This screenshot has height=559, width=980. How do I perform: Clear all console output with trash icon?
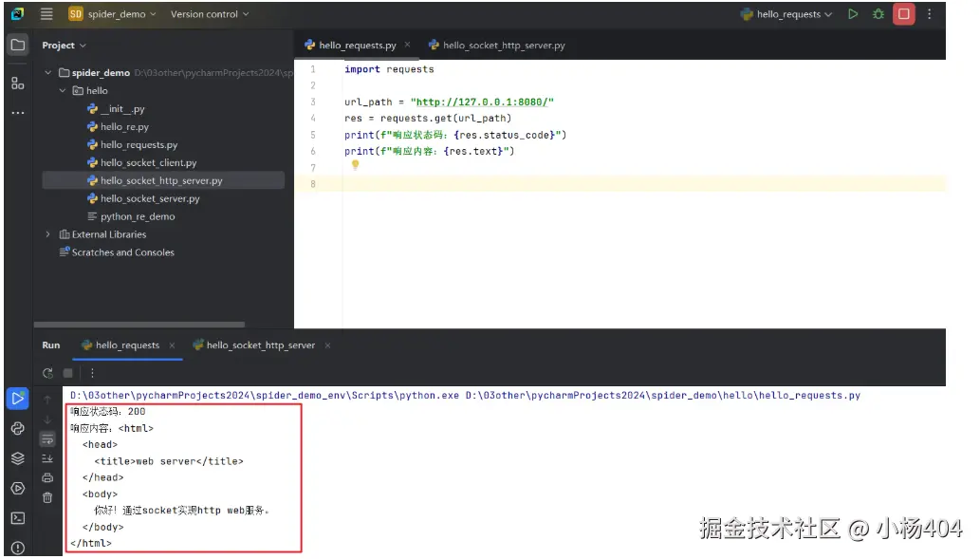47,498
